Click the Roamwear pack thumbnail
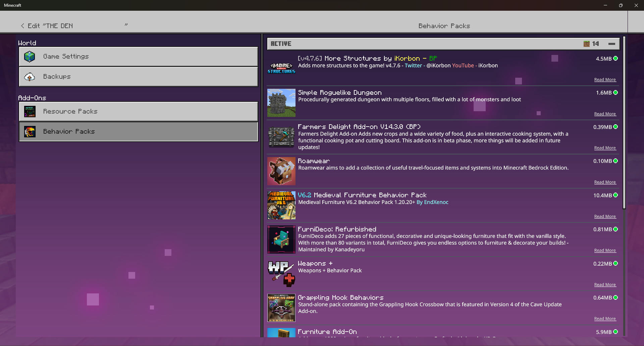The width and height of the screenshot is (644, 346). pos(281,171)
